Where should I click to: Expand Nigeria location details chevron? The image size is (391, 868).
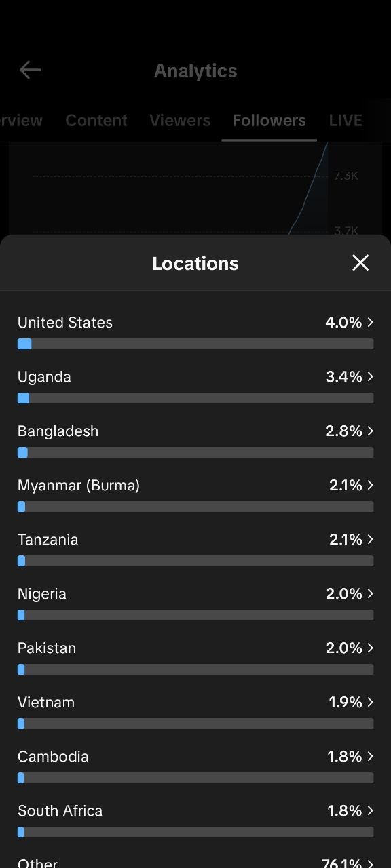(x=371, y=594)
